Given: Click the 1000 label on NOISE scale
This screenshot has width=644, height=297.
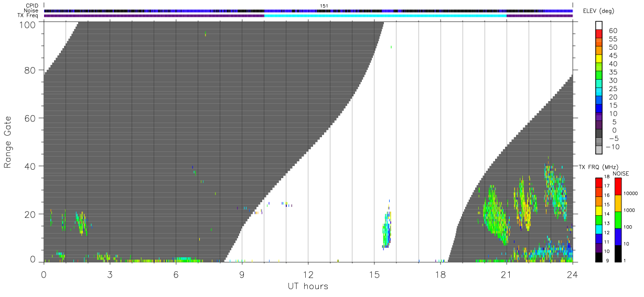Looking at the screenshot, I should [630, 210].
